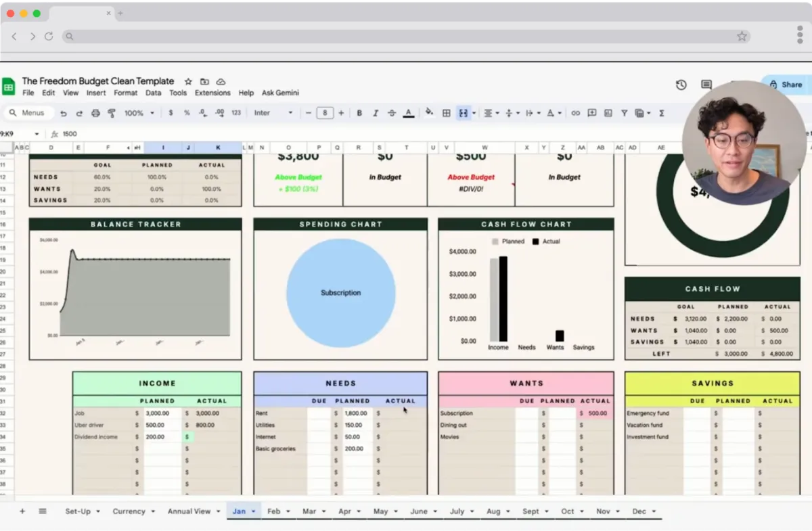Toggle bold formatting
This screenshot has height=531, width=812.
(x=359, y=113)
